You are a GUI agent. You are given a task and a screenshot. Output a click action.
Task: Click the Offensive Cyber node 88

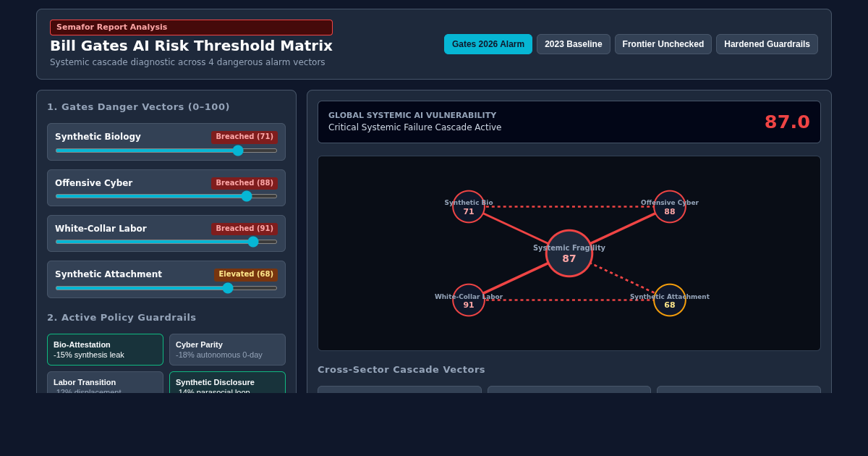[x=670, y=207]
